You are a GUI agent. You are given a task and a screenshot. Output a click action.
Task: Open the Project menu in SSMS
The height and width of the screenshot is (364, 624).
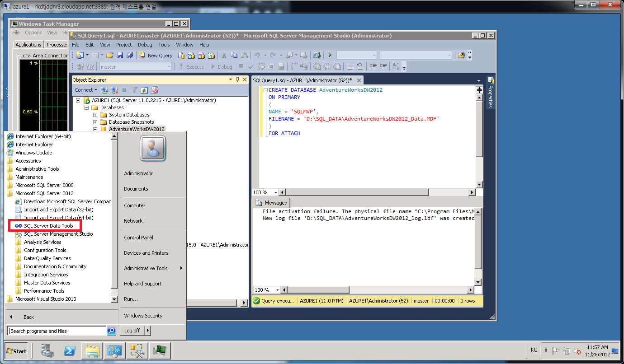pyautogui.click(x=124, y=45)
